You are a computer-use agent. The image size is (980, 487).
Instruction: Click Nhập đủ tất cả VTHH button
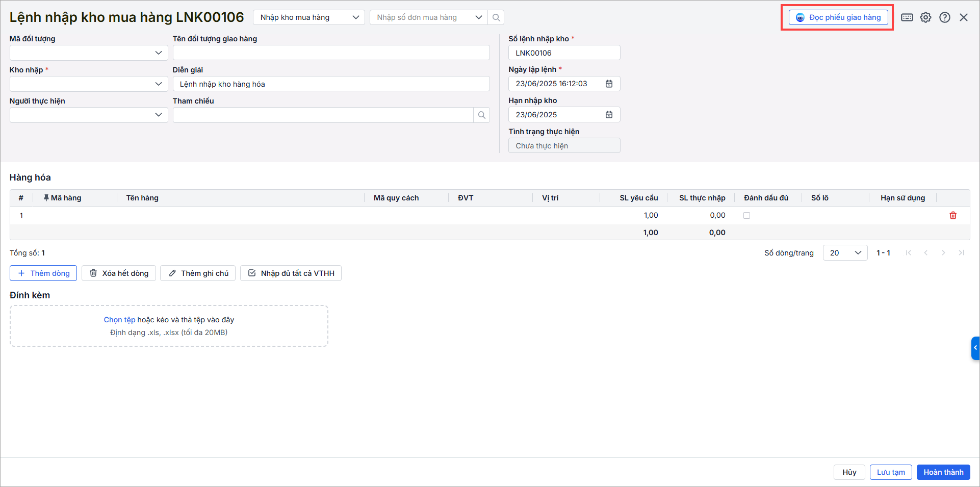pos(291,273)
